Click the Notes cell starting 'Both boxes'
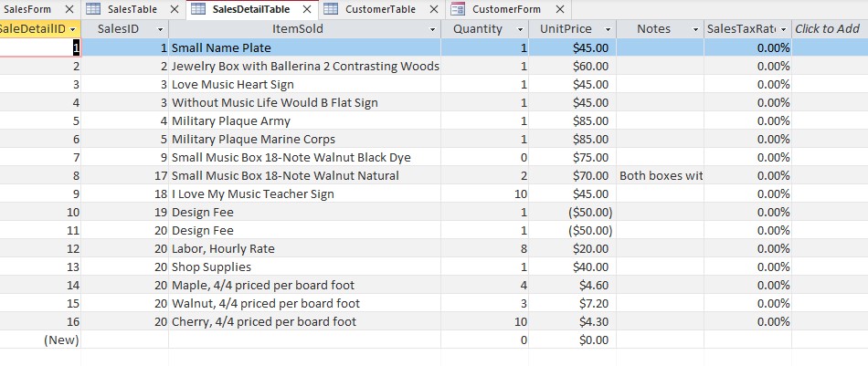 (x=660, y=175)
